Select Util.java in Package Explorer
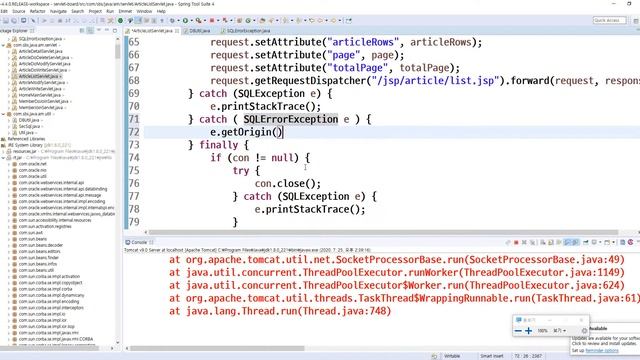 click(26, 133)
